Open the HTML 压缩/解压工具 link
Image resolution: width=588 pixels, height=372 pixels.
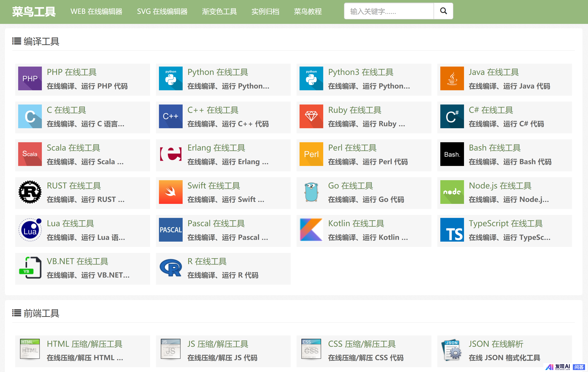(x=85, y=344)
